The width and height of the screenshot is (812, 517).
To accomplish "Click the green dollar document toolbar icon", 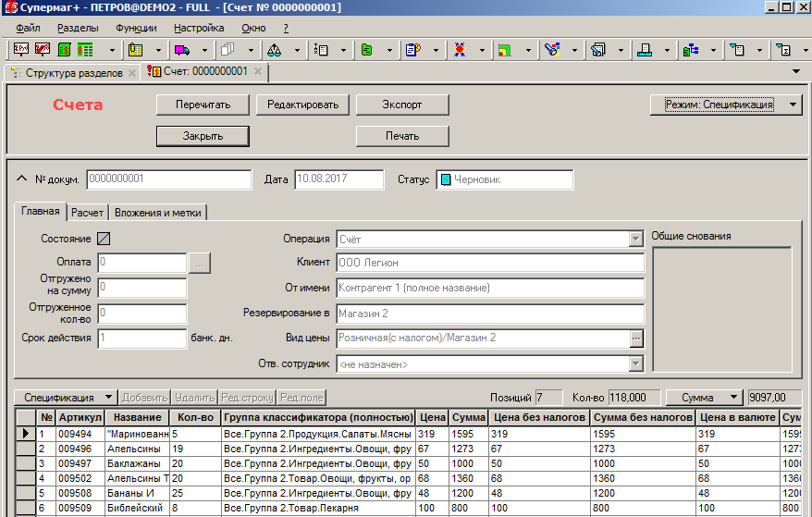I will [64, 50].
